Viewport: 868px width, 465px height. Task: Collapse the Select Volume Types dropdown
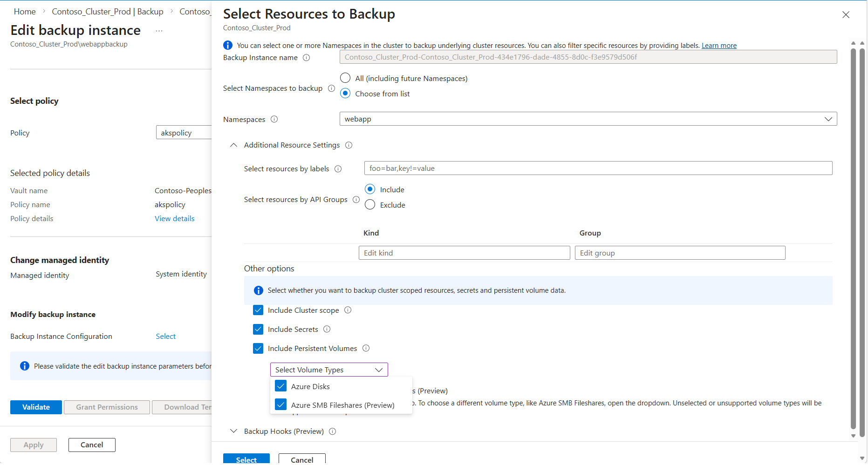tap(329, 370)
